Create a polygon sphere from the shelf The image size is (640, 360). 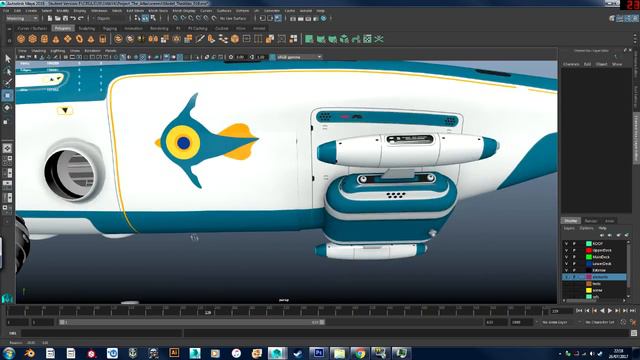pos(21,39)
